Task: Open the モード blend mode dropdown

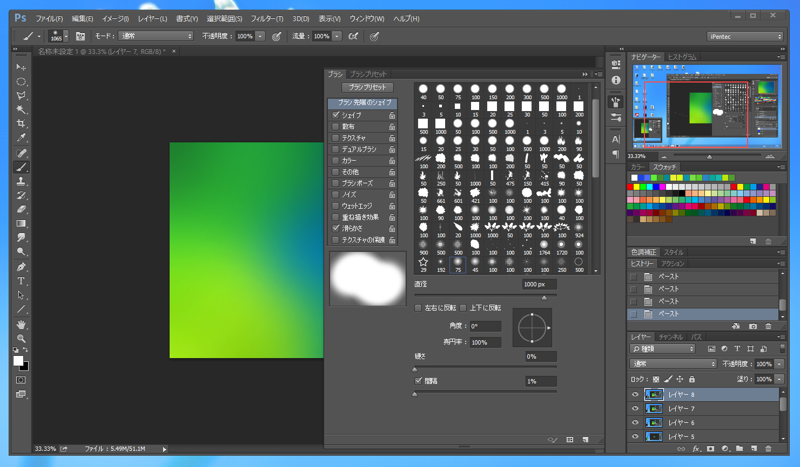Action: [x=156, y=36]
